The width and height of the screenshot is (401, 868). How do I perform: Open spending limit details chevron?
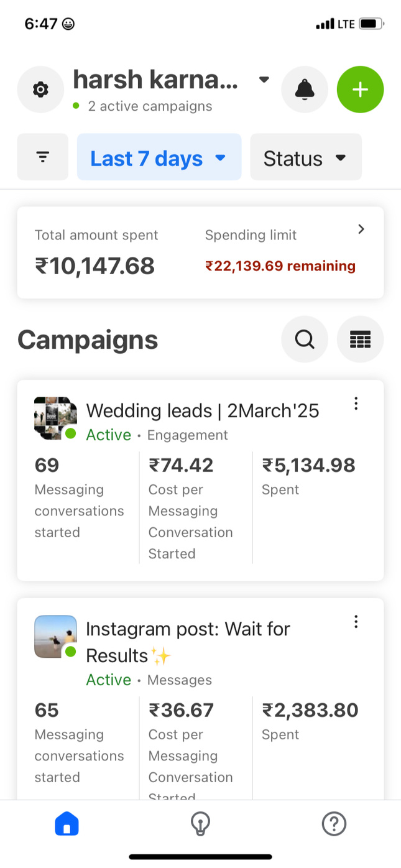[361, 229]
